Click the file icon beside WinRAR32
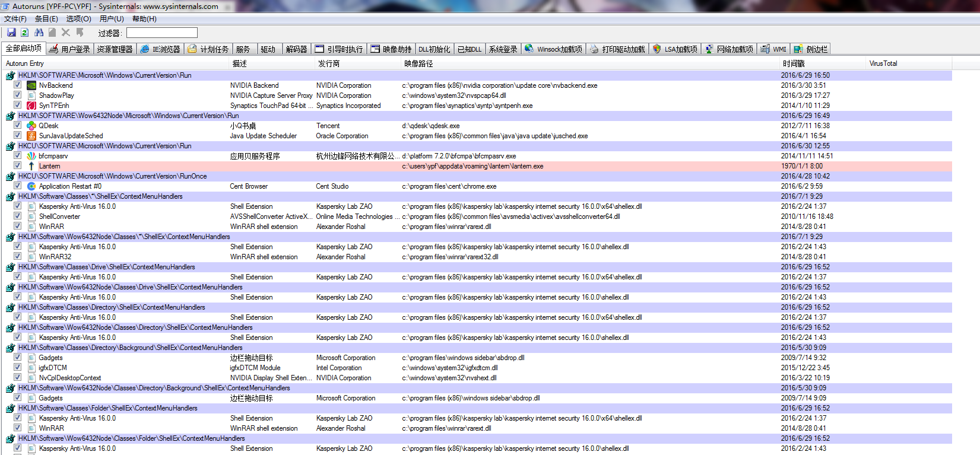Viewport: 980px width, 455px height. (31, 257)
